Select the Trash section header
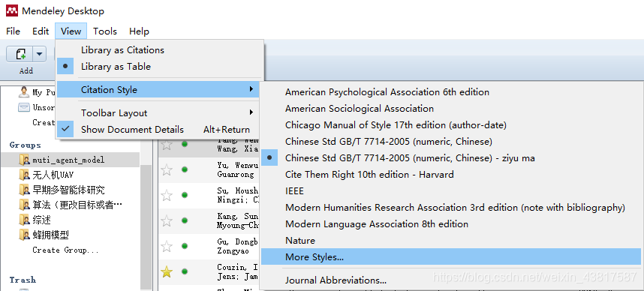This screenshot has height=291, width=644. 23,280
